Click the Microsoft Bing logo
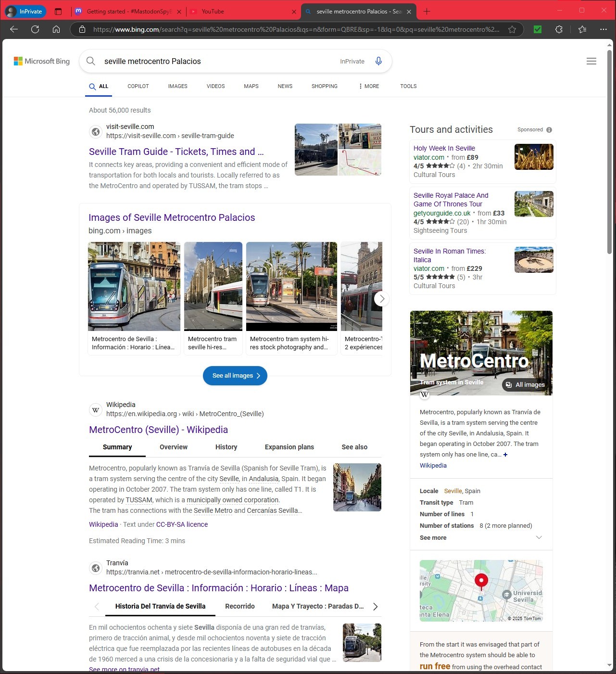The width and height of the screenshot is (616, 674). point(42,61)
